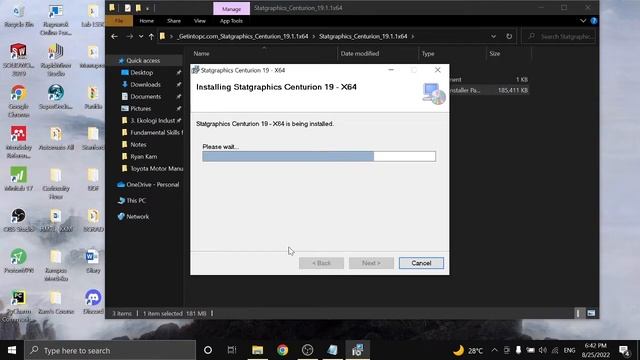Cancel the Statgraphics installation
The image size is (640, 360).
point(421,263)
